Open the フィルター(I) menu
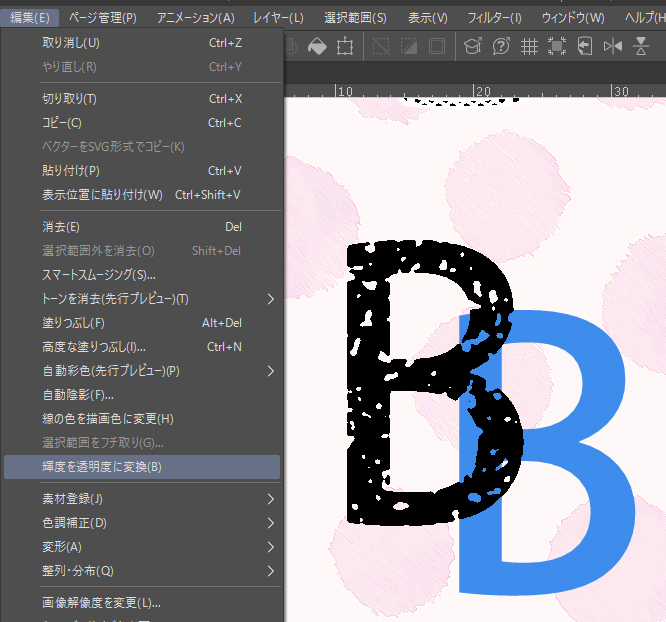666x622 pixels. tap(494, 17)
